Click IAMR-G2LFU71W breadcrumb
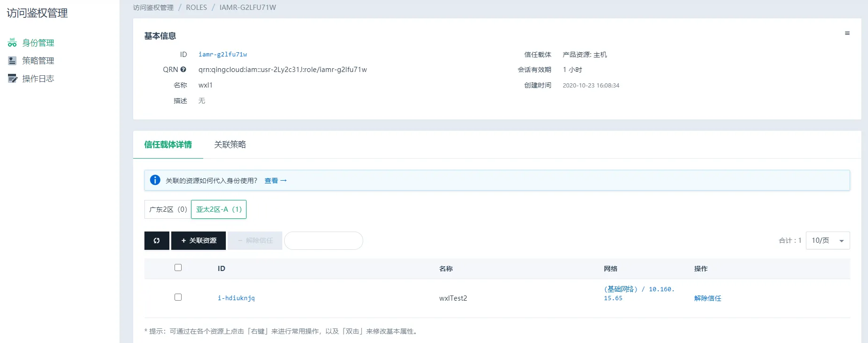Viewport: 868px width, 343px height. click(x=248, y=8)
